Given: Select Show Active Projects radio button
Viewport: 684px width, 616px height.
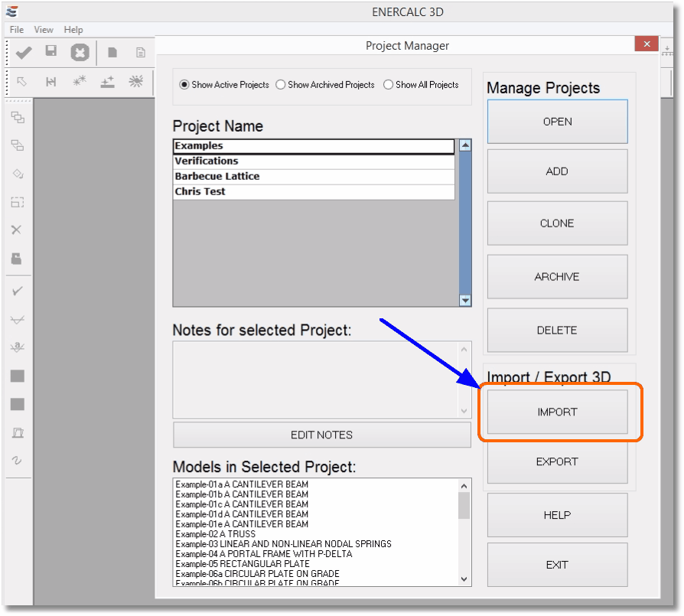Looking at the screenshot, I should click(184, 85).
